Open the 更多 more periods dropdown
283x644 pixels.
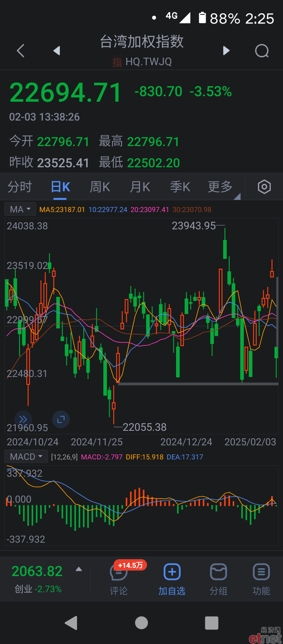(221, 187)
